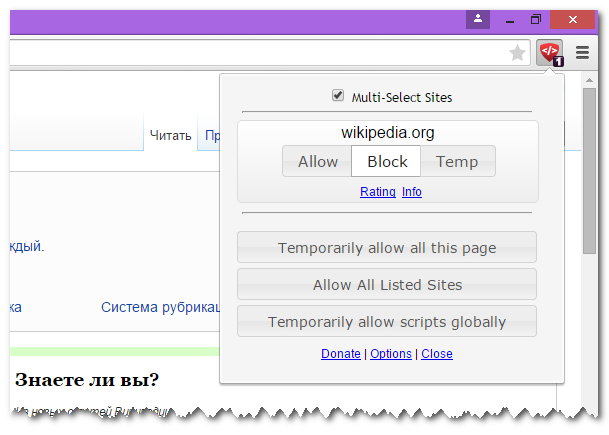The width and height of the screenshot is (609, 435).
Task: Open the ScriptSafe extension shield icon
Action: (550, 52)
